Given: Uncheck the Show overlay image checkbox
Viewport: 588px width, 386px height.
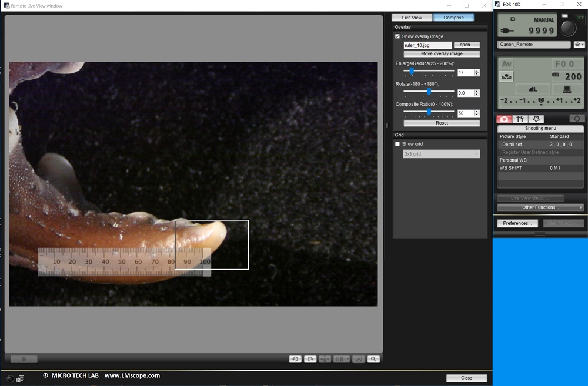Looking at the screenshot, I should point(397,36).
